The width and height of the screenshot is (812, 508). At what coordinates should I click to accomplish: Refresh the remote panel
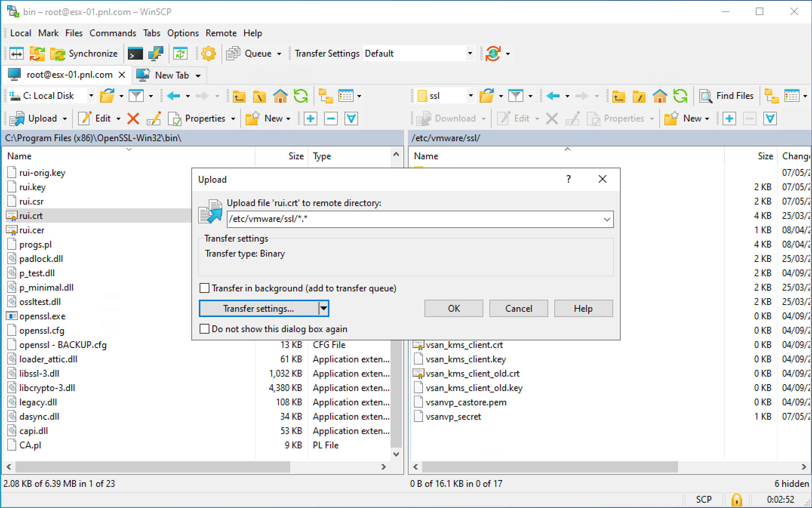coord(680,96)
